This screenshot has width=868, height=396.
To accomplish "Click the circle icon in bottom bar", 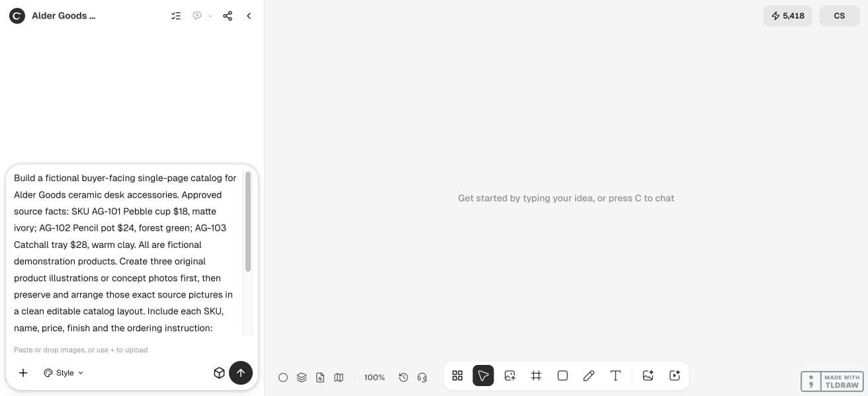I will 283,377.
